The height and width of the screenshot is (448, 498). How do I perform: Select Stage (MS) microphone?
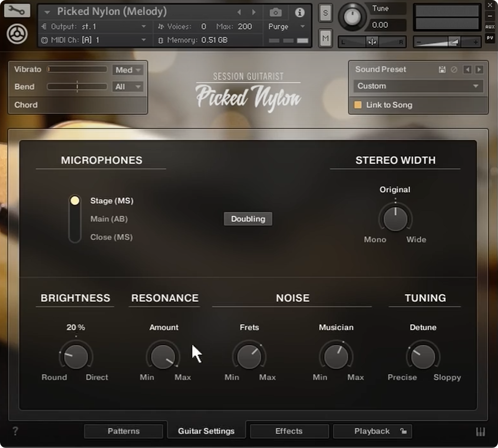coord(112,201)
